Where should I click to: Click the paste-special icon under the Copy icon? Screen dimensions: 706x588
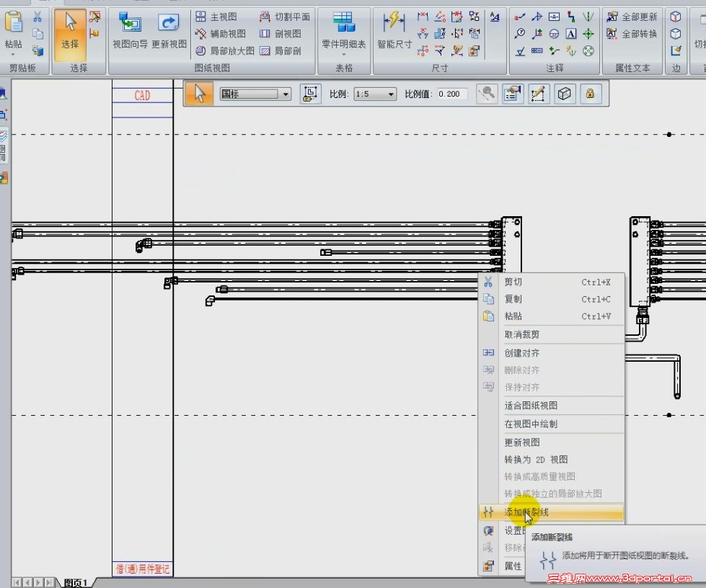point(37,51)
